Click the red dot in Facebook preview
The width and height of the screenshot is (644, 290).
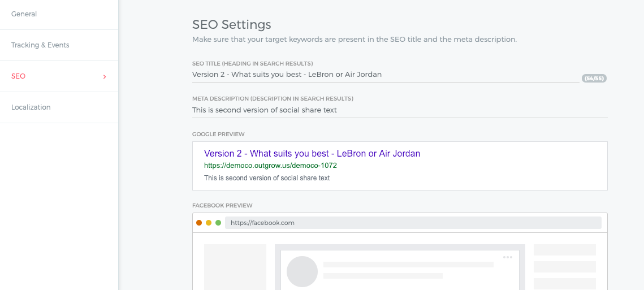click(x=199, y=223)
